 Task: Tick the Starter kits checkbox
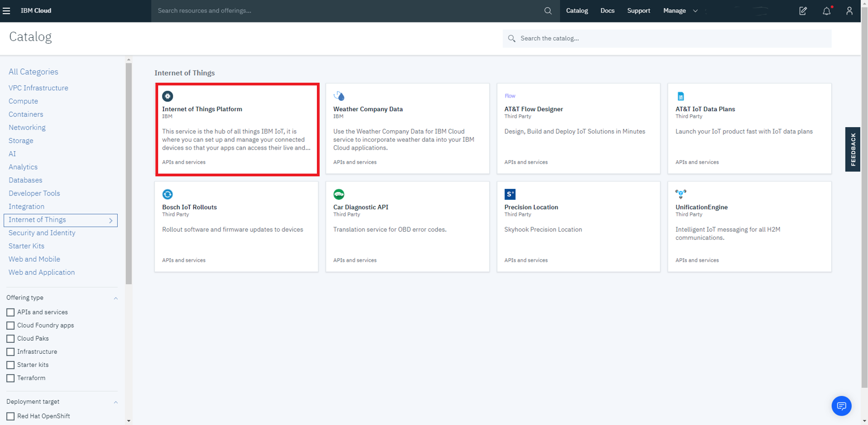click(10, 365)
